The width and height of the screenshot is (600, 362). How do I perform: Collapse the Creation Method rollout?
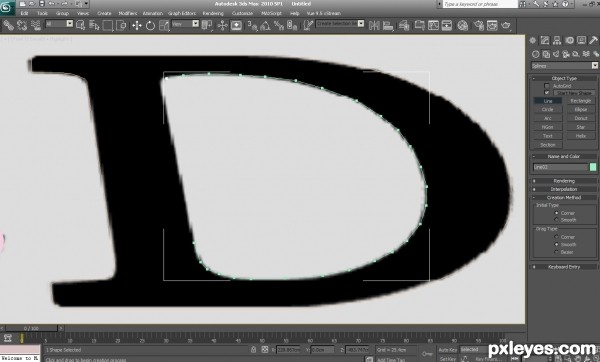pyautogui.click(x=564, y=197)
